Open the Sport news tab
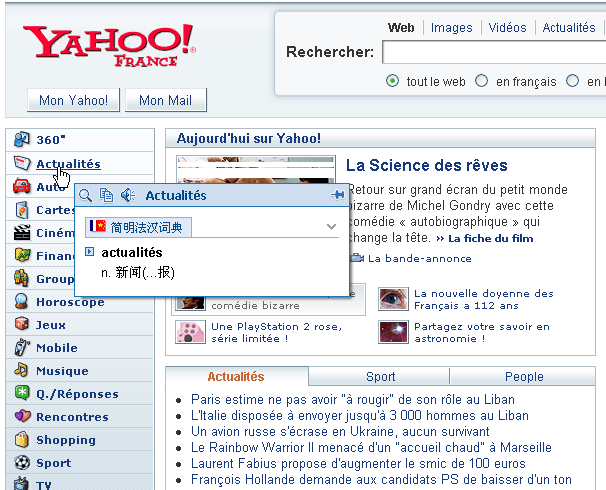This screenshot has width=606, height=490. point(380,376)
